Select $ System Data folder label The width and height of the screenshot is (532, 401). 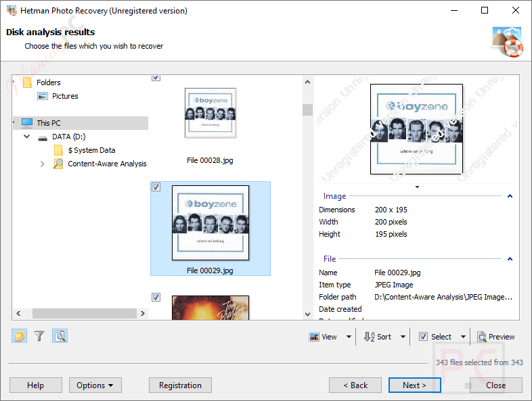[x=91, y=150]
